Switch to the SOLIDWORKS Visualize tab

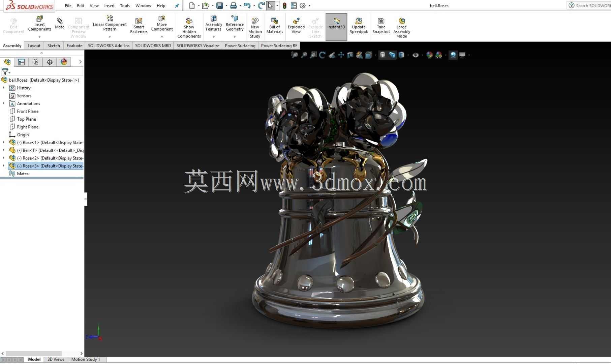click(198, 46)
